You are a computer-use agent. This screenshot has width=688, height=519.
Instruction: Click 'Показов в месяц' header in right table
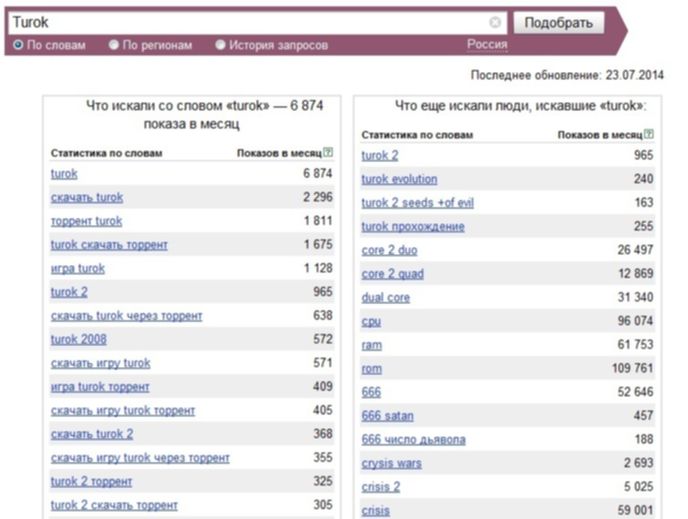click(600, 135)
